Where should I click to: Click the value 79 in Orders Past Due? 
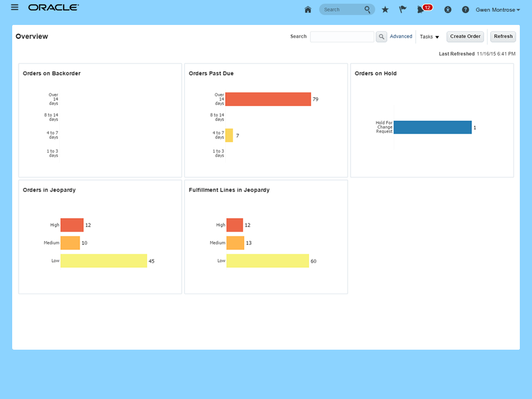(315, 99)
